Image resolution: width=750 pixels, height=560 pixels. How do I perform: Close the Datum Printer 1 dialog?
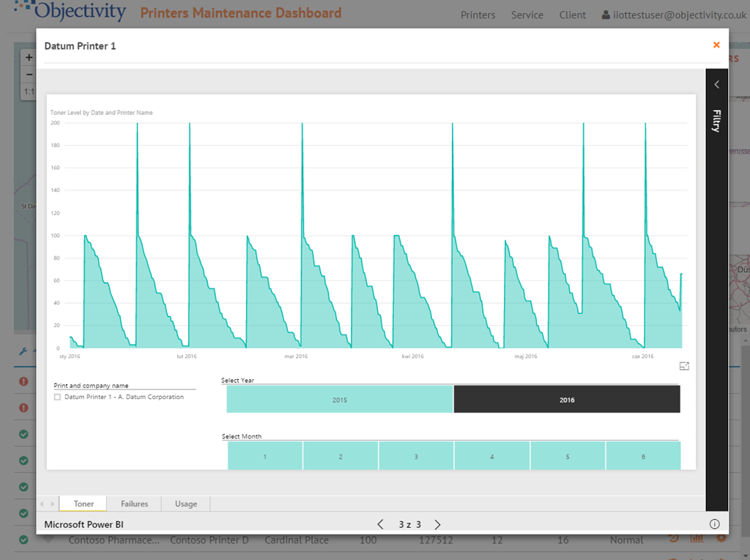point(716,45)
